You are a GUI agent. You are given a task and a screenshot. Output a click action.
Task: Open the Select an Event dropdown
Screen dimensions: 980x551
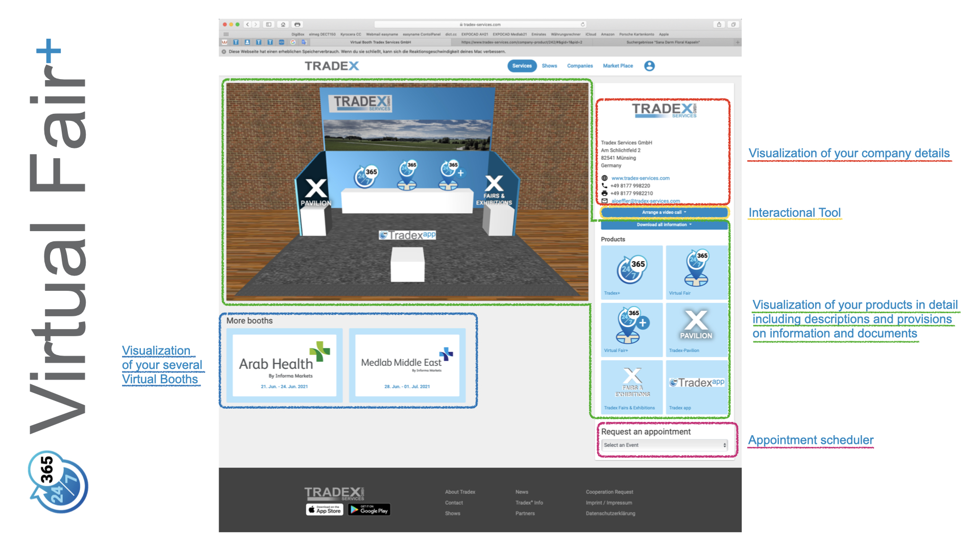click(x=665, y=445)
